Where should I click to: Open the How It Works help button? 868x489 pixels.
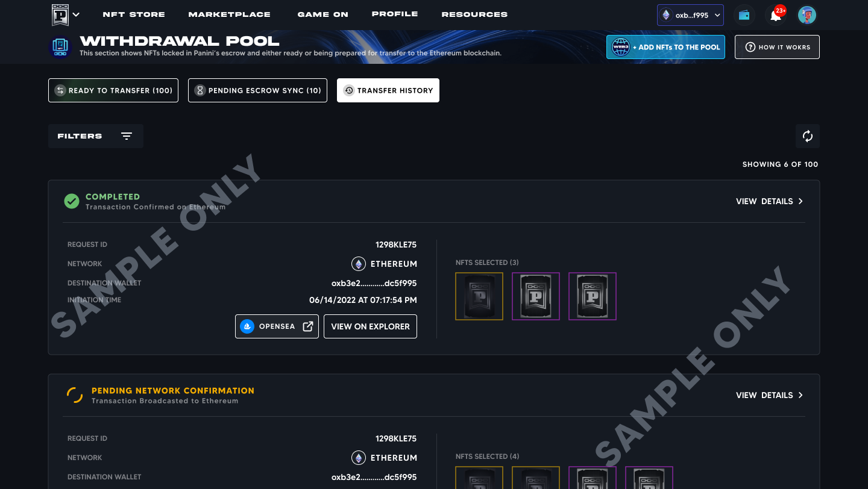coord(777,47)
